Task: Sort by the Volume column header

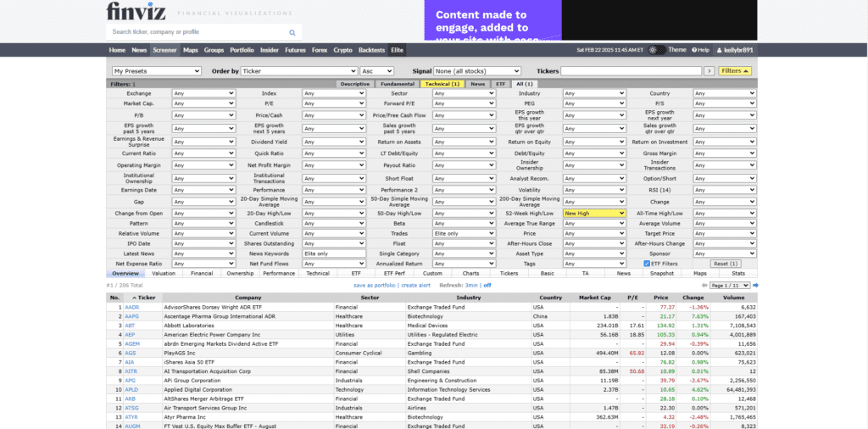Action: pos(732,298)
